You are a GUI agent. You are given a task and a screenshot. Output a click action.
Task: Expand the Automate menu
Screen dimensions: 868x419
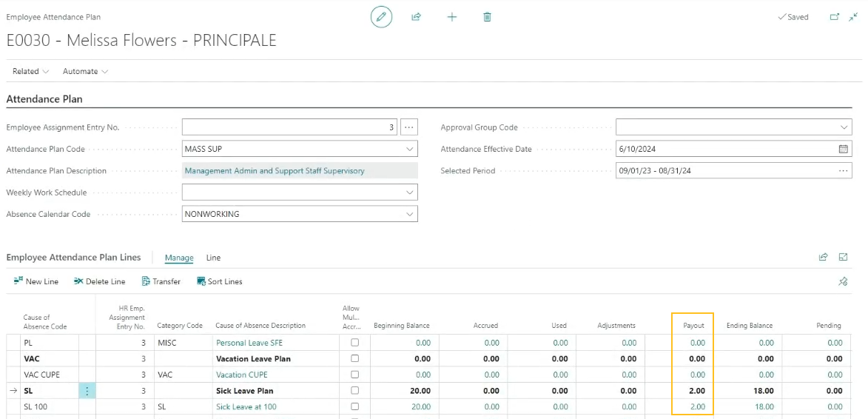(85, 71)
